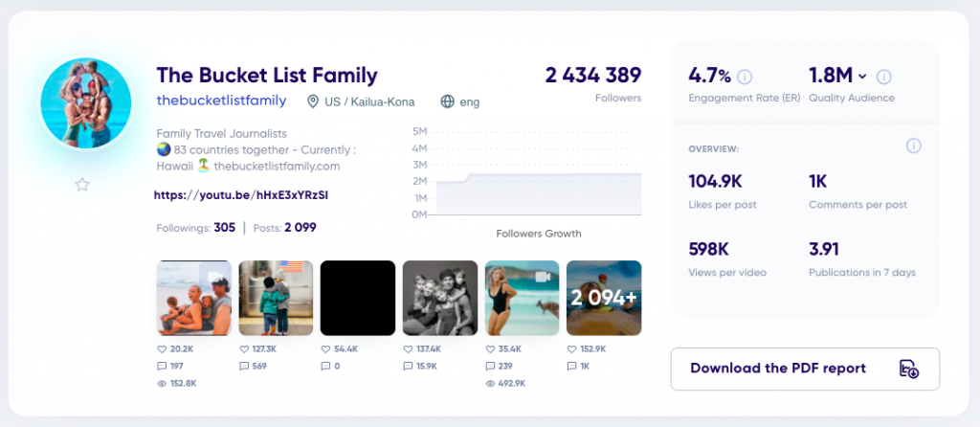980x427 pixels.
Task: Click the info icon in the Overview section
Action: coord(913,146)
